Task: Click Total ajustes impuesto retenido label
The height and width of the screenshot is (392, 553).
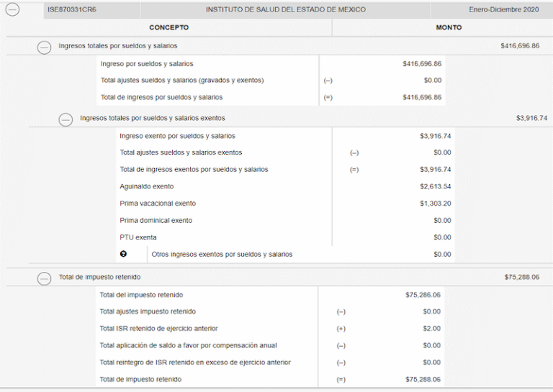Action: coord(148,311)
